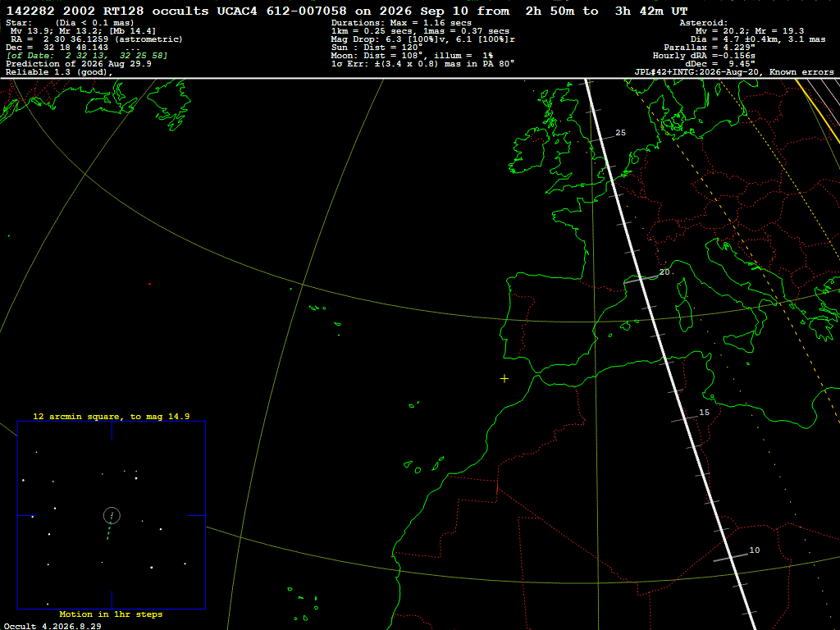The image size is (840, 630).
Task: Click the 'Occult 4.2026.8.29' version text
Action: click(52, 626)
